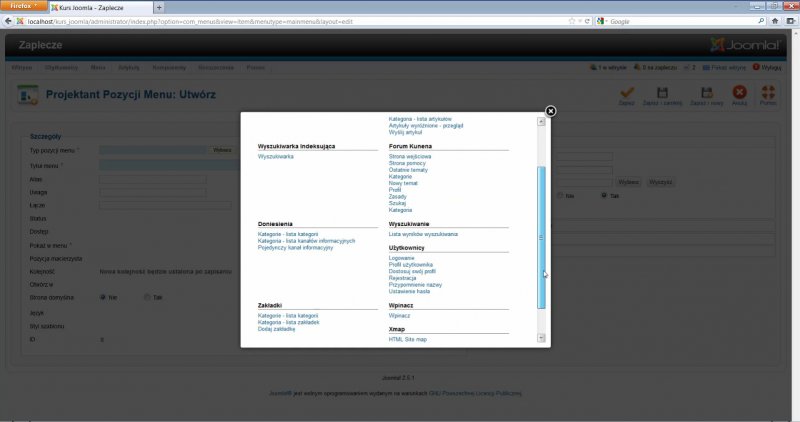
Task: Open the Komponenty menu
Action: click(168, 67)
